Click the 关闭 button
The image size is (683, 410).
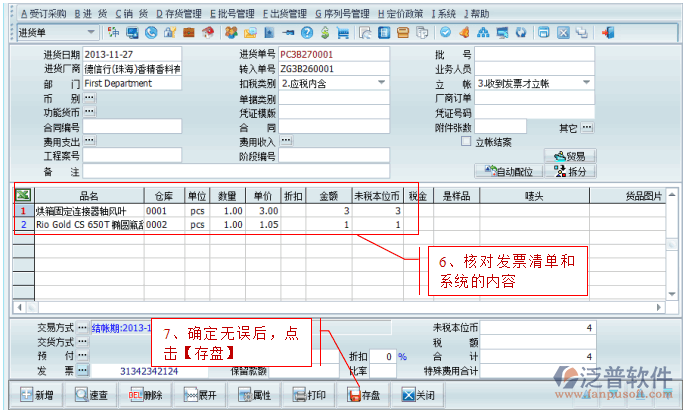tap(419, 395)
